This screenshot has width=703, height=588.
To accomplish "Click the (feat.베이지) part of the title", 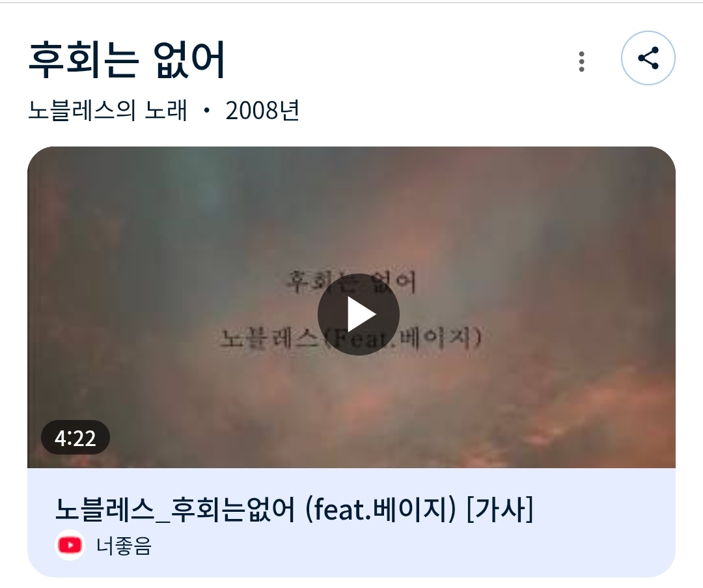I will point(380,509).
